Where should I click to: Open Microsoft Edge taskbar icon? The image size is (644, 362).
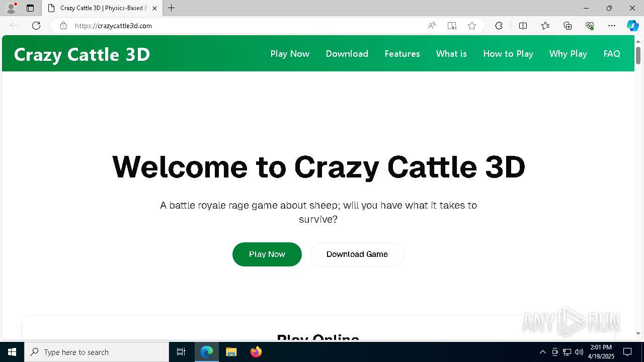pyautogui.click(x=207, y=352)
